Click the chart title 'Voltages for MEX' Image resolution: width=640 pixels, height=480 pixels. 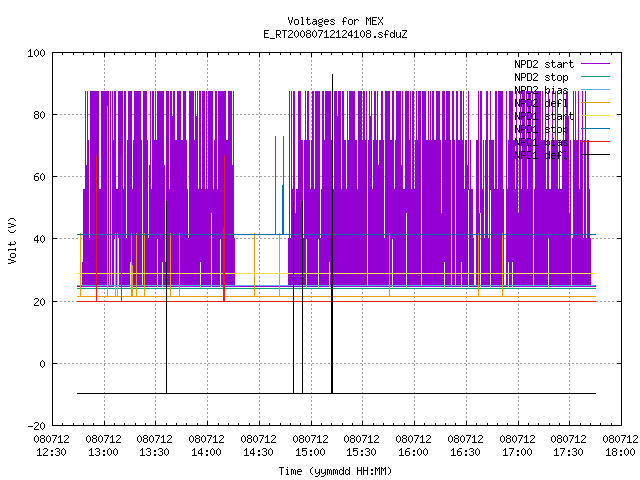(335, 21)
